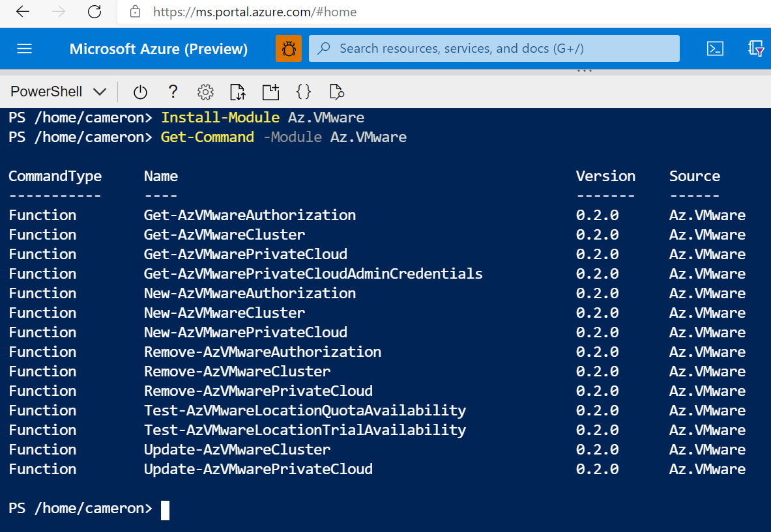Open the Azure portal hamburger menu
Screen dimensions: 771x532
(x=24, y=48)
